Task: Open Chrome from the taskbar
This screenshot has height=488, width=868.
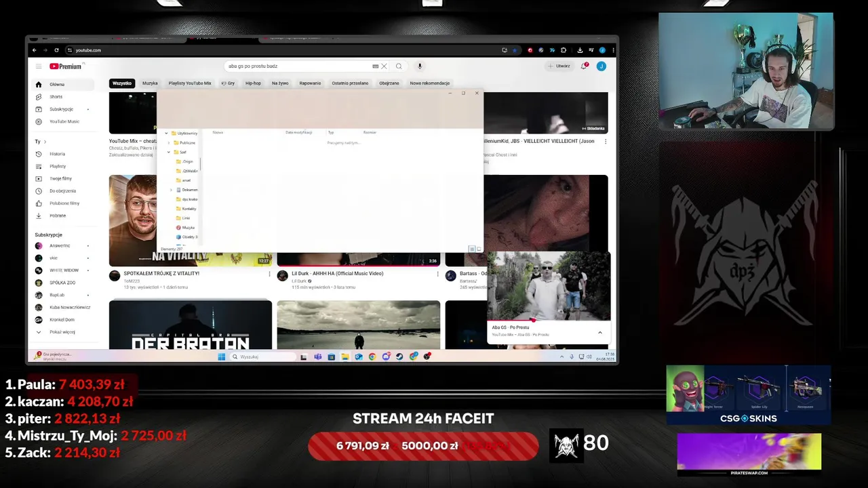Action: click(372, 357)
